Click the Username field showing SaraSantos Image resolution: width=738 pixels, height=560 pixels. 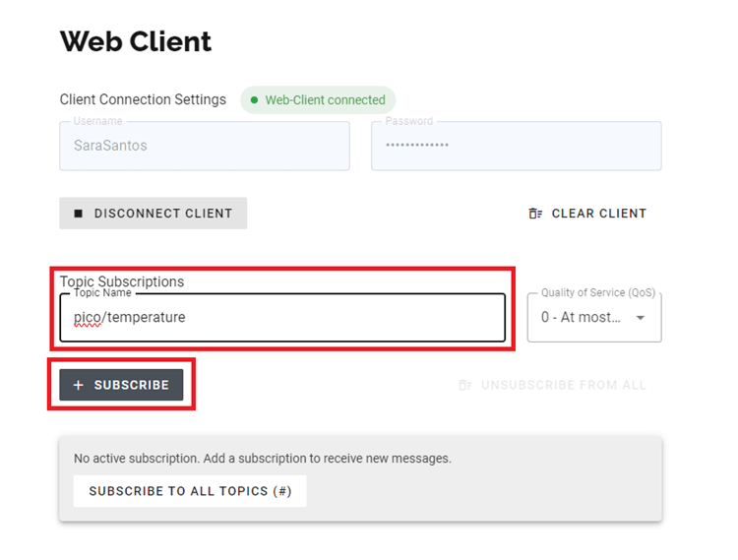204,145
